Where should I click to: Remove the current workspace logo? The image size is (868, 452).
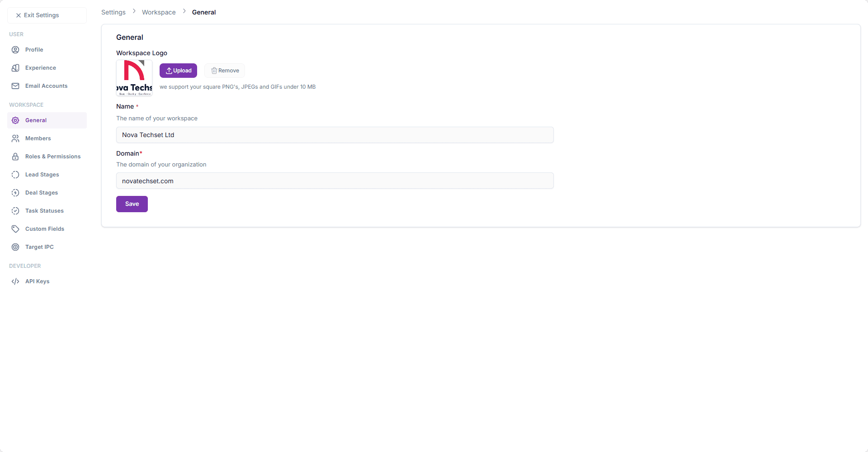click(225, 71)
